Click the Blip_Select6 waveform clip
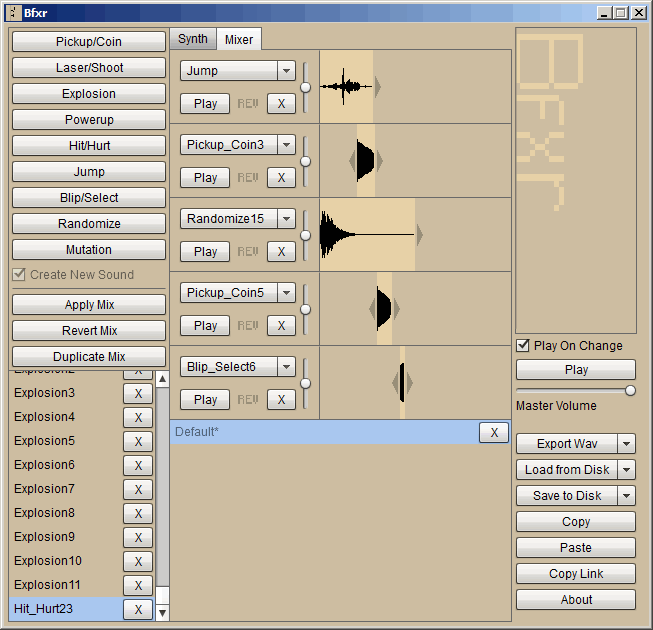This screenshot has width=653, height=630. [402, 383]
